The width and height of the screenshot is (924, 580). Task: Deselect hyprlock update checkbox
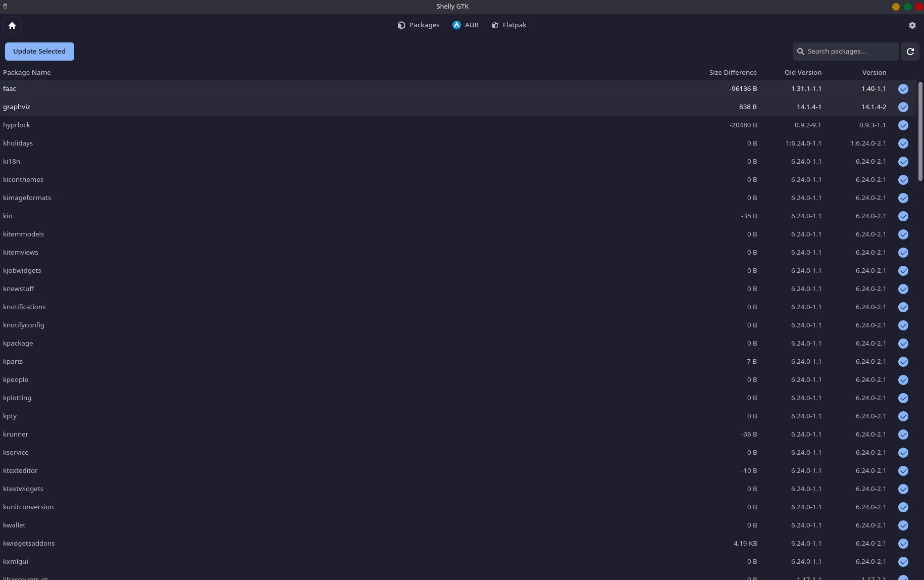click(903, 125)
